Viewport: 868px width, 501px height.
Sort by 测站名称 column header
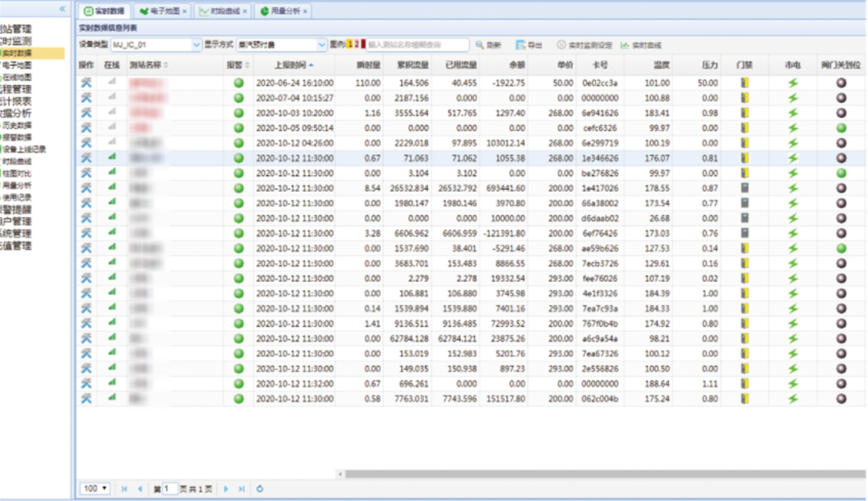point(149,65)
